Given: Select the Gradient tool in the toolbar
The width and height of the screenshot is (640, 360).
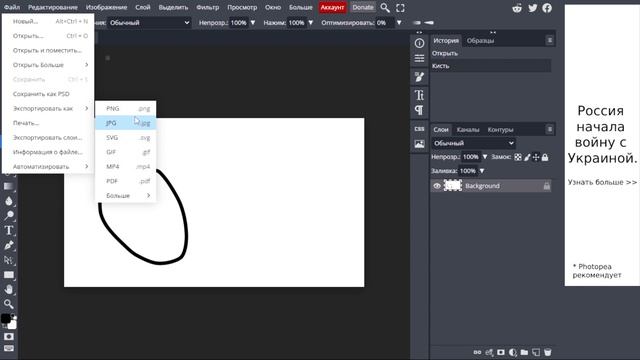Looking at the screenshot, I should 9,187.
